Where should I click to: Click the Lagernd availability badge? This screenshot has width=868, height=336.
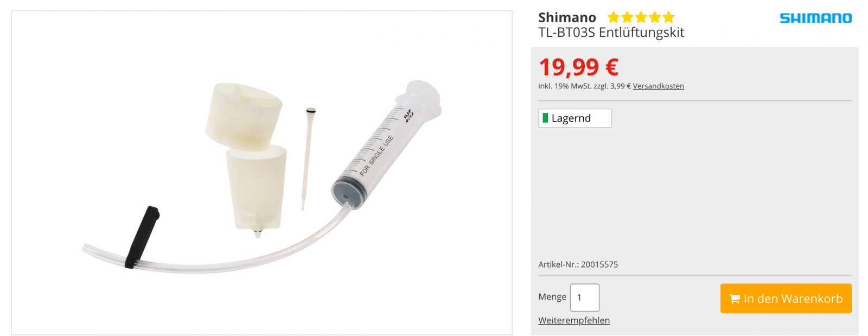point(575,118)
